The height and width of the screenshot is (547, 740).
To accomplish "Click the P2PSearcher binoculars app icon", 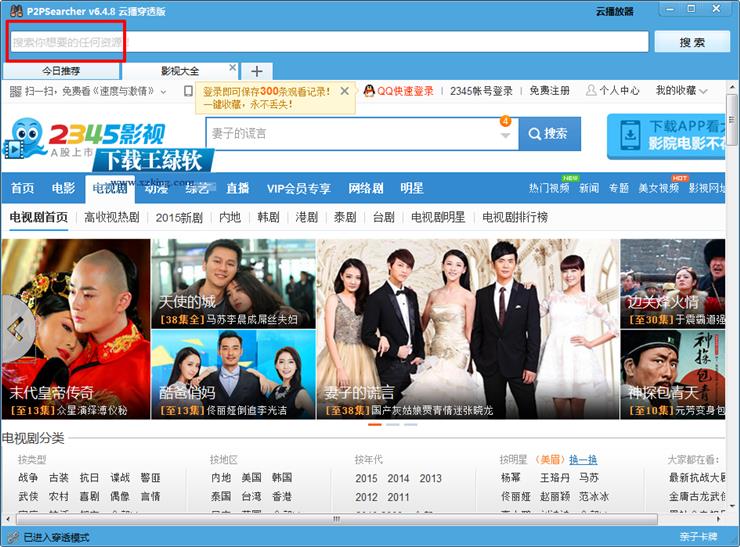I will click(16, 10).
